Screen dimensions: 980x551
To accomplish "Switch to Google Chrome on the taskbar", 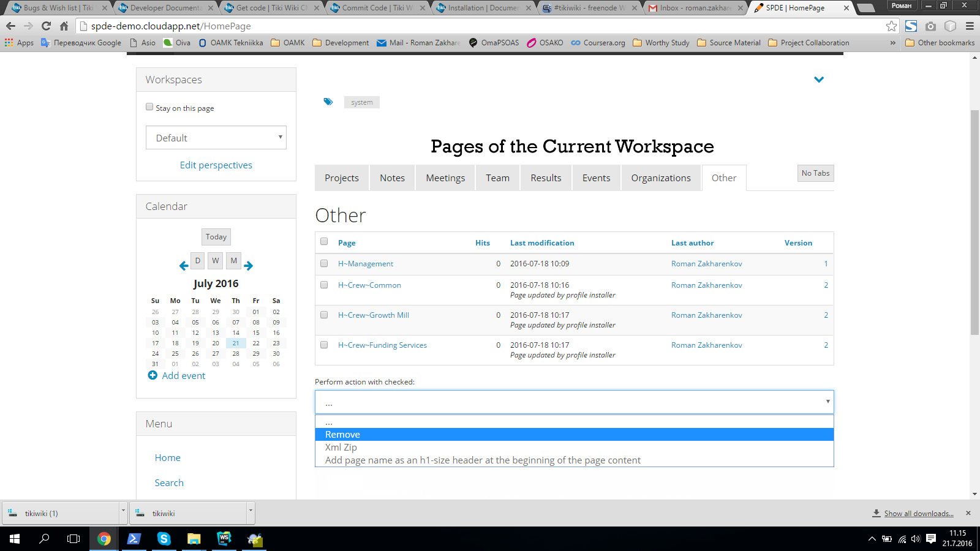I will 104,539.
